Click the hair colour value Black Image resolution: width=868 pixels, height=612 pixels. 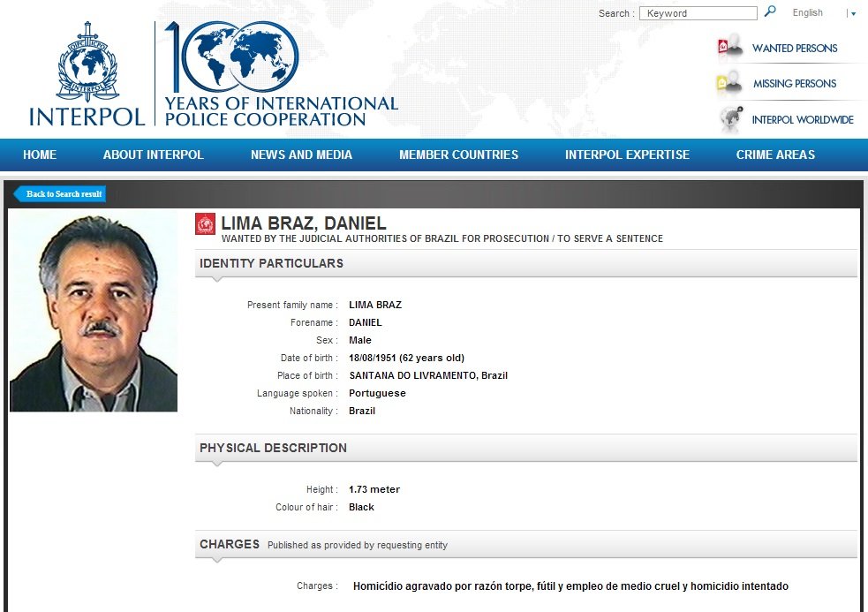[361, 507]
